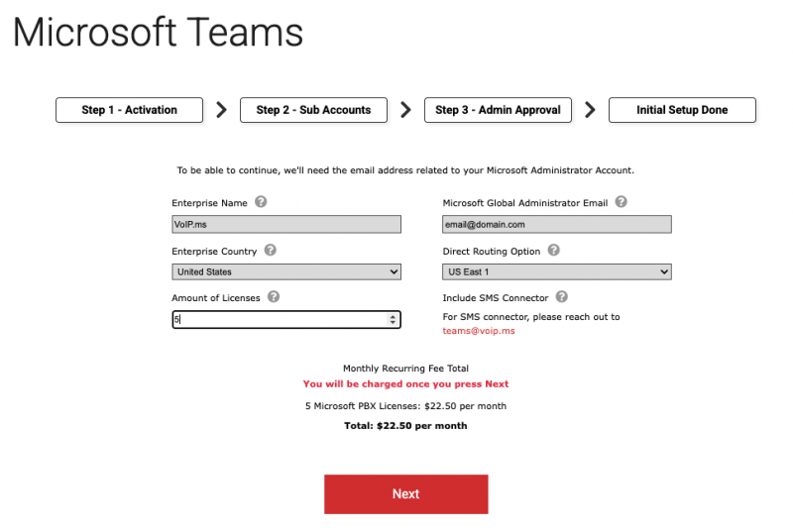Viewport: 793px width, 532px height.
Task: Focus the Enterprise Name field
Action: pyautogui.click(x=286, y=224)
